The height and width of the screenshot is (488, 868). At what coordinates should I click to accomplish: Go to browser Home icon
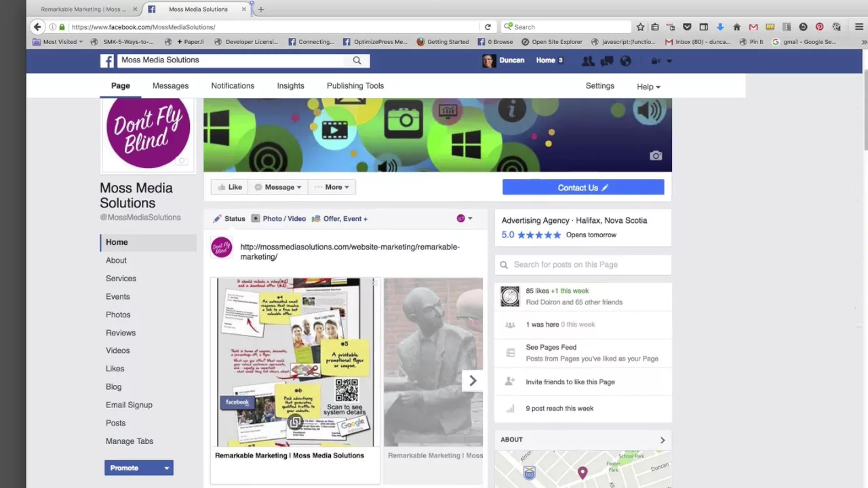tap(736, 27)
